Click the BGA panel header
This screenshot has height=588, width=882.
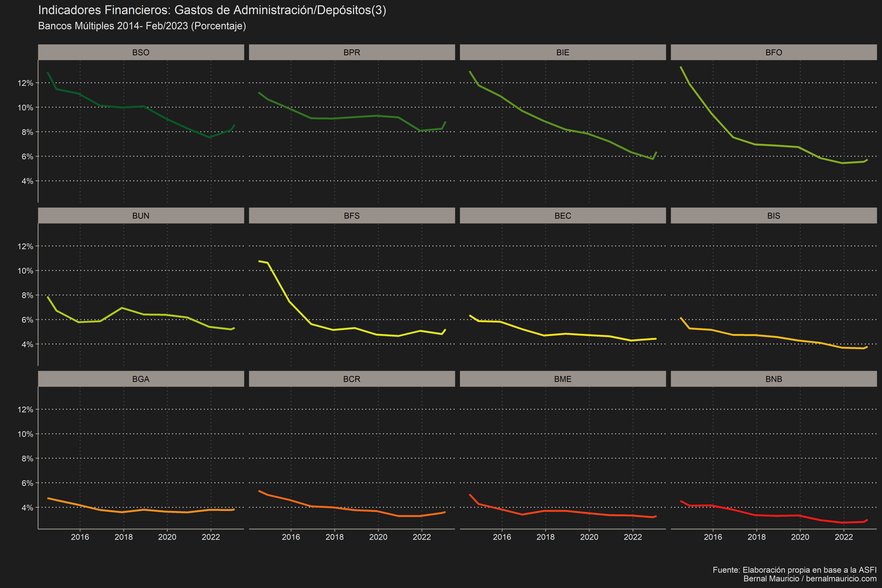[141, 379]
